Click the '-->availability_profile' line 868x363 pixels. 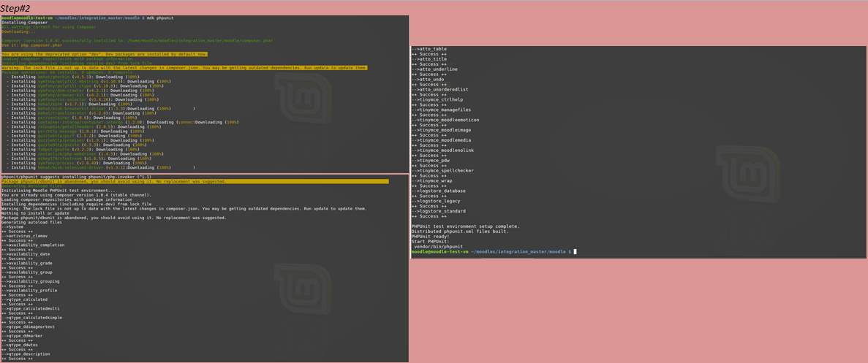(x=29, y=290)
